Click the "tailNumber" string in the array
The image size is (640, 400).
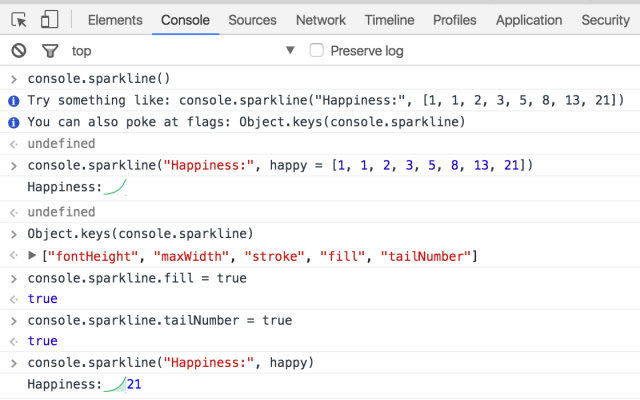pyautogui.click(x=426, y=256)
